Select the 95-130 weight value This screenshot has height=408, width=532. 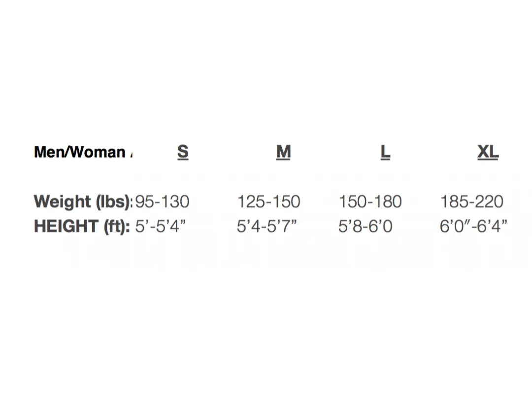[162, 202]
